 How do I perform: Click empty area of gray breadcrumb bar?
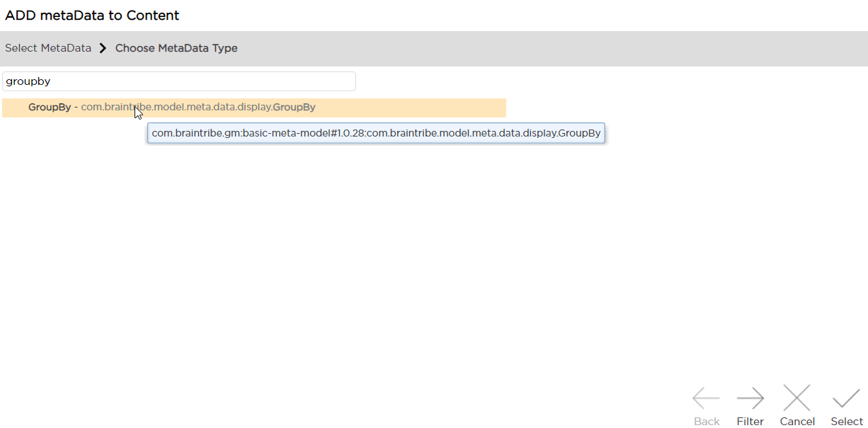531,48
